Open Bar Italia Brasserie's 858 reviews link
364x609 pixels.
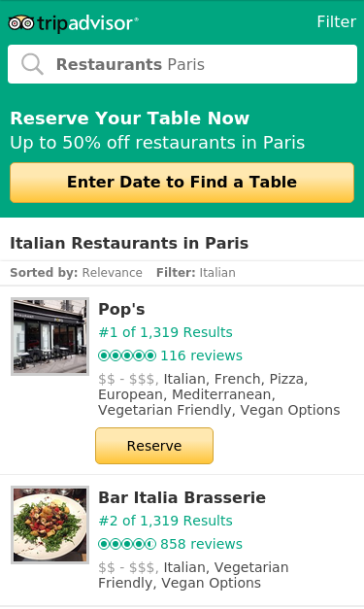[x=201, y=544]
